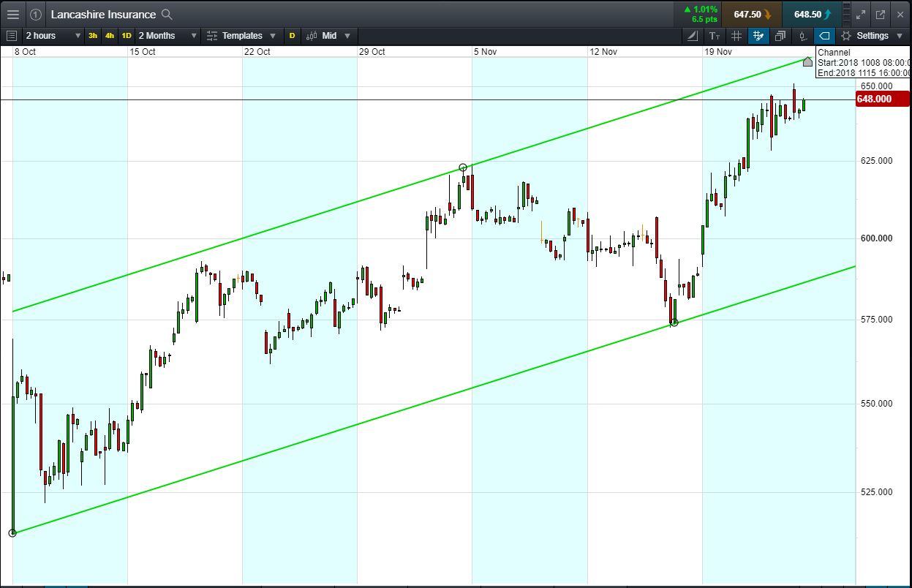This screenshot has height=588, width=912.
Task: Click the 19 Nov date label
Action: click(x=718, y=51)
